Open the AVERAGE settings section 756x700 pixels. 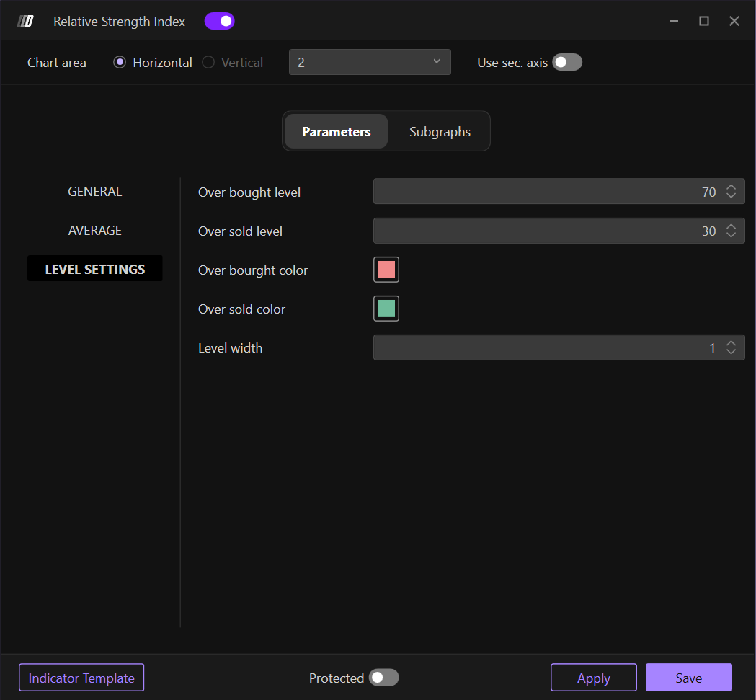coord(95,231)
